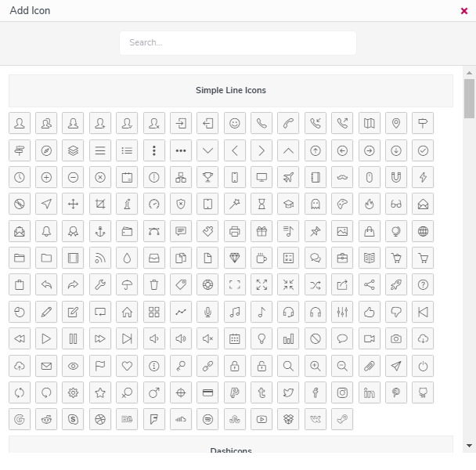Viewport: 476px width, 470px height.
Task: Choose the down chevron arrow icon
Action: (207, 150)
